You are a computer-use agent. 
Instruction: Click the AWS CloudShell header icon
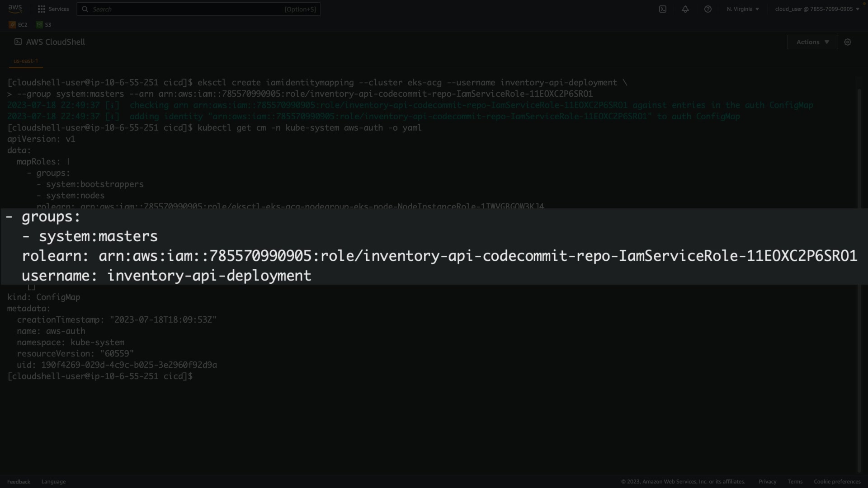point(18,42)
